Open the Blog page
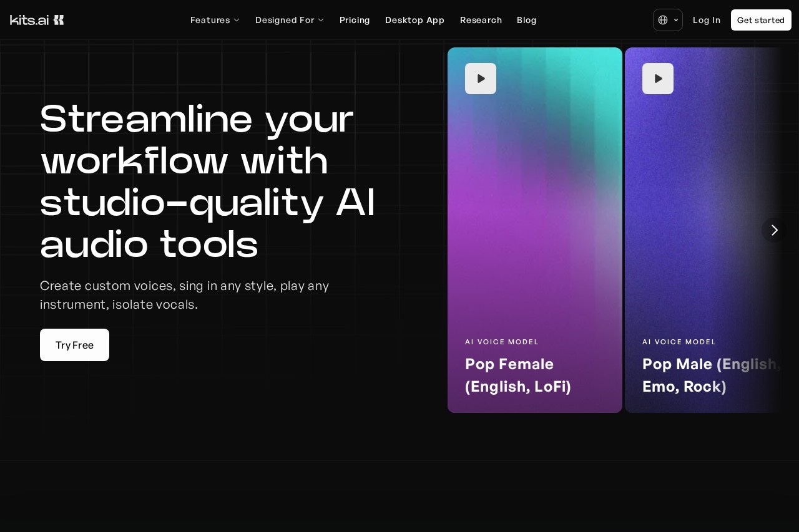Screen dimensions: 799x532 [527, 20]
